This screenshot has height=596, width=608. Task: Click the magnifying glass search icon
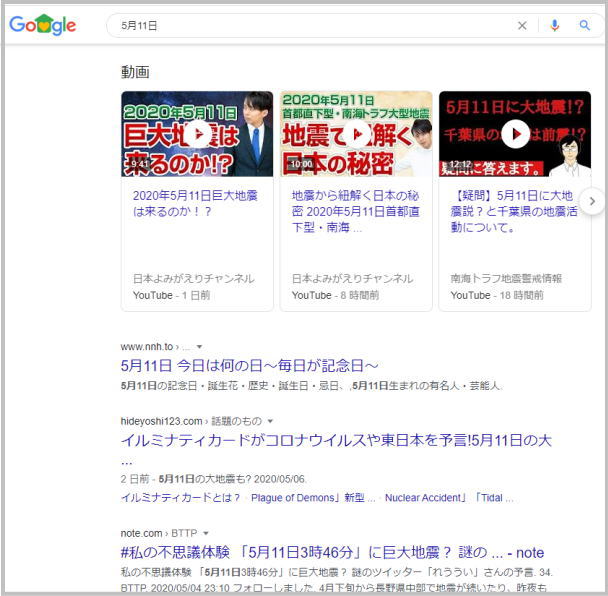(x=585, y=26)
